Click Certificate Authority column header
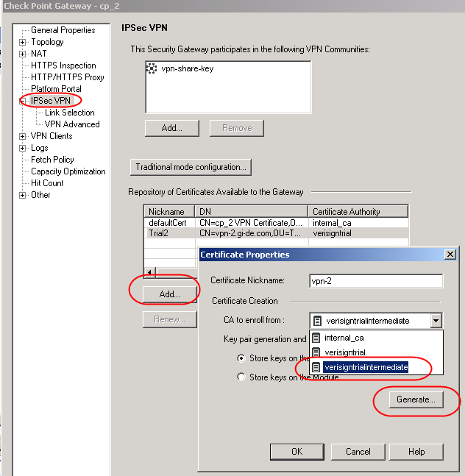The height and width of the screenshot is (476, 465). click(x=358, y=211)
